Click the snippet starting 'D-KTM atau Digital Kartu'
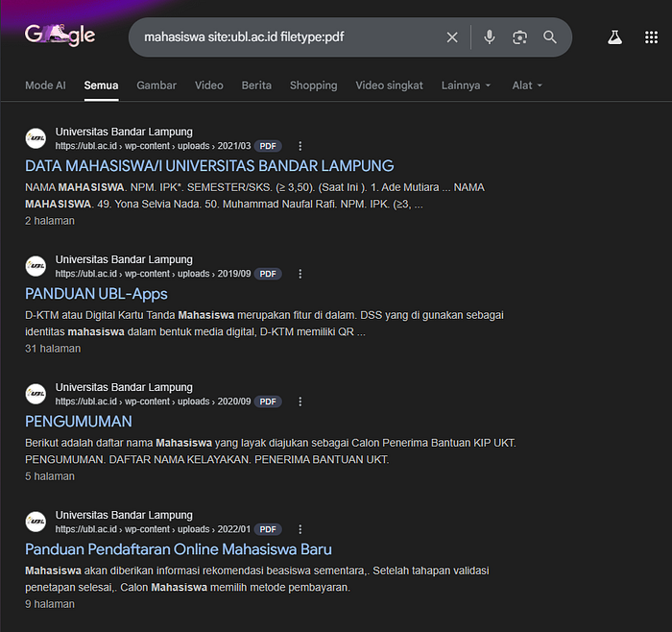 (264, 324)
